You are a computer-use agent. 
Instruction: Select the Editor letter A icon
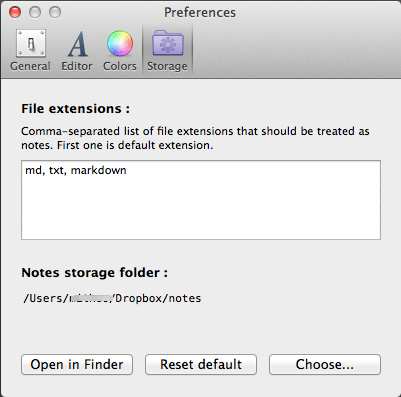(77, 44)
